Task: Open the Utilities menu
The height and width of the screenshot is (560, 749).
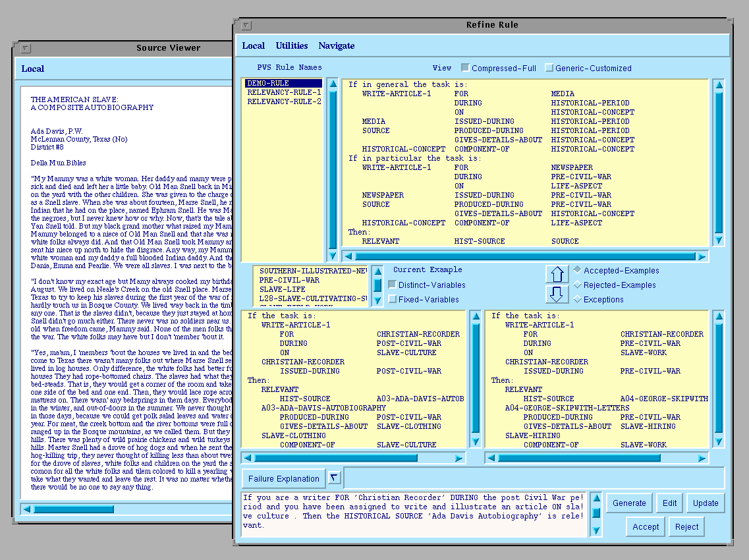Action: click(292, 45)
